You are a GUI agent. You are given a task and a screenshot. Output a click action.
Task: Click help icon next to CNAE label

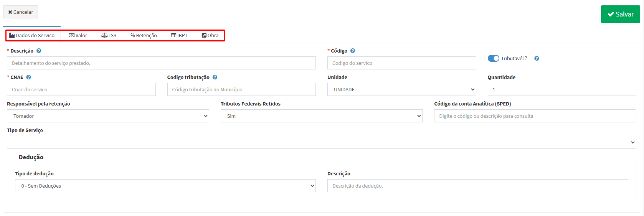click(29, 77)
